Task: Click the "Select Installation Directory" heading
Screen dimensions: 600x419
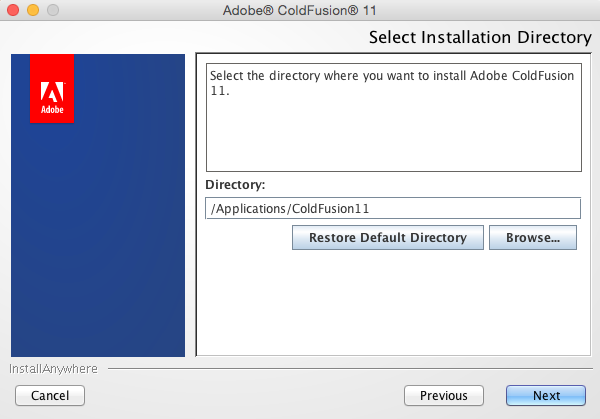Action: point(480,37)
